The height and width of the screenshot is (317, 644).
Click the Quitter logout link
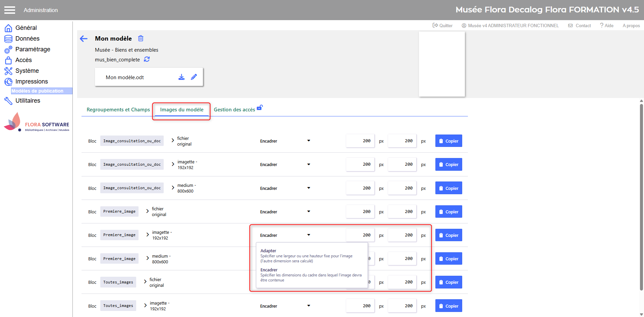442,25
